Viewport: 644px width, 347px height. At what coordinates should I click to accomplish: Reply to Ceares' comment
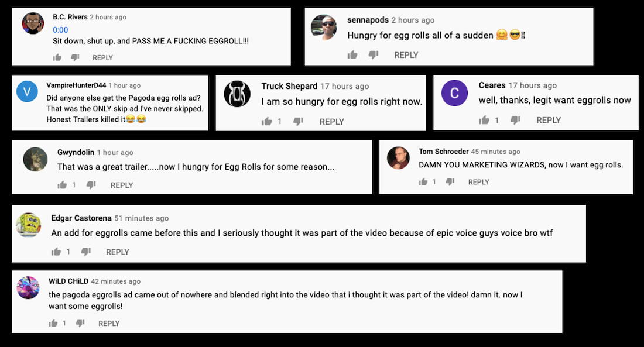(549, 120)
